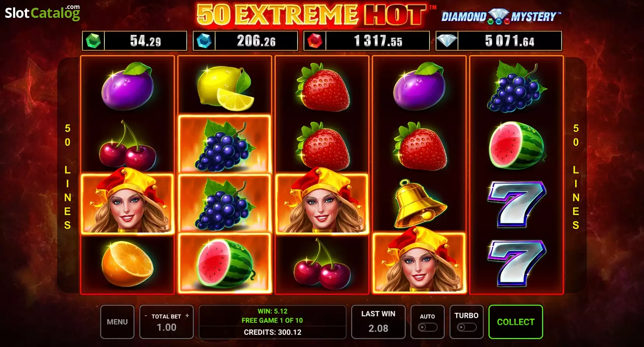Screen dimensions: 644x347
Task: Click the white diamond jackpot icon
Action: click(x=447, y=41)
